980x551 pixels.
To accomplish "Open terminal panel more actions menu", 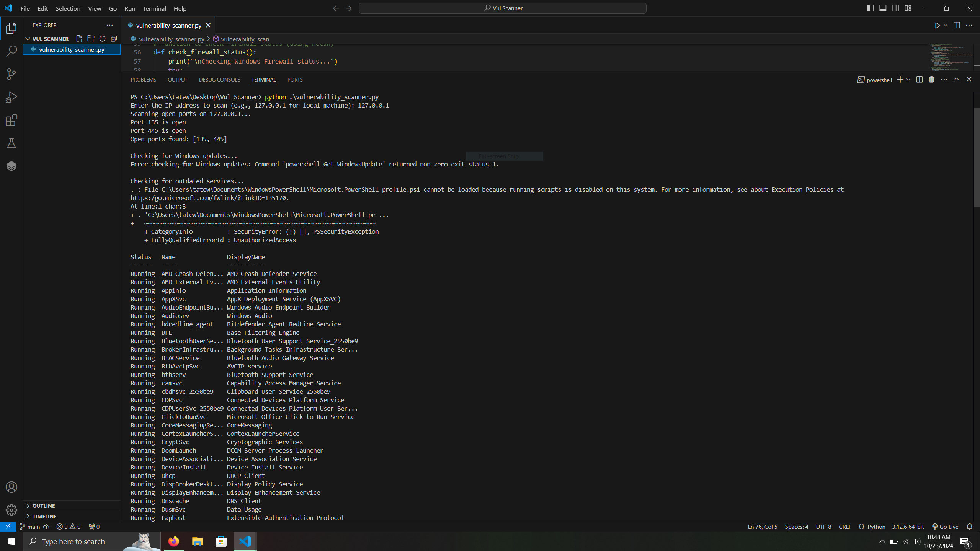I will (944, 80).
